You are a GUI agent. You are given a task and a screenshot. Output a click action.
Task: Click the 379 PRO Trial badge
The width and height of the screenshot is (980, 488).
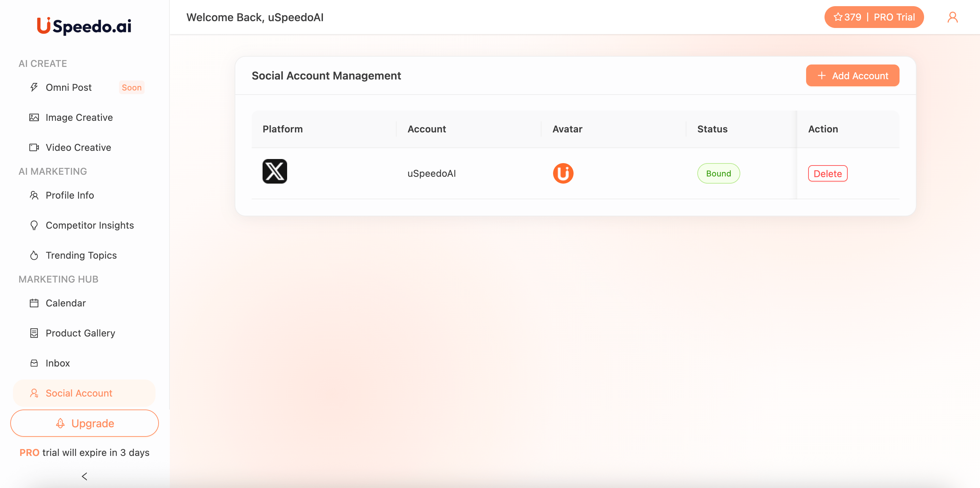pyautogui.click(x=874, y=17)
